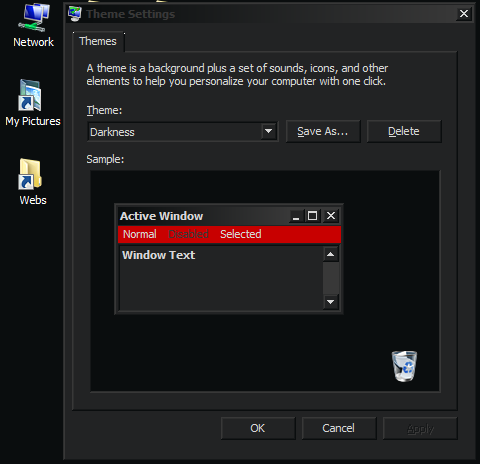Click the Recycle Bin icon in sample

click(x=404, y=366)
